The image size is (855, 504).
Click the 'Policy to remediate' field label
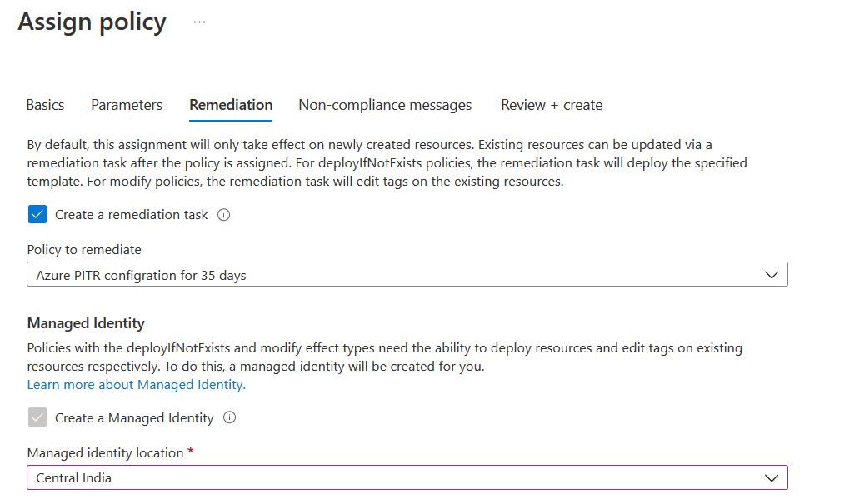tap(84, 250)
